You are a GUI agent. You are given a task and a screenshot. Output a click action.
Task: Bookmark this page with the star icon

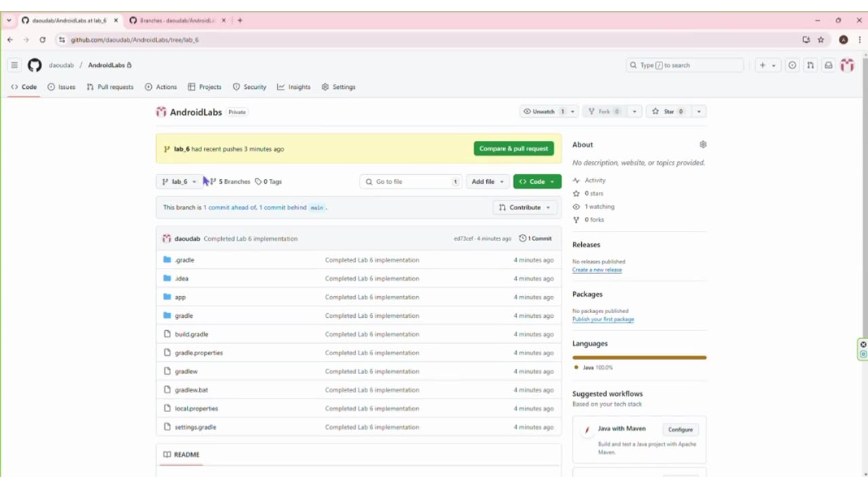tap(821, 40)
